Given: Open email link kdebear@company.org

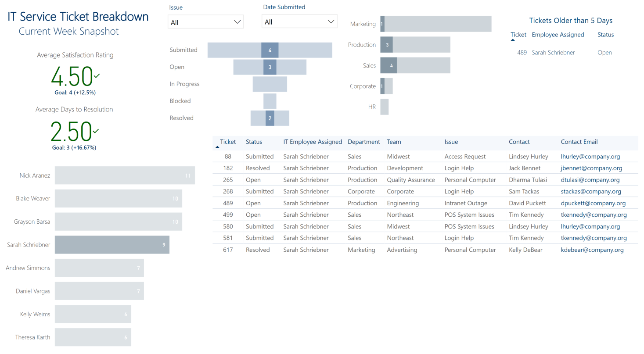Looking at the screenshot, I should pyautogui.click(x=592, y=250).
